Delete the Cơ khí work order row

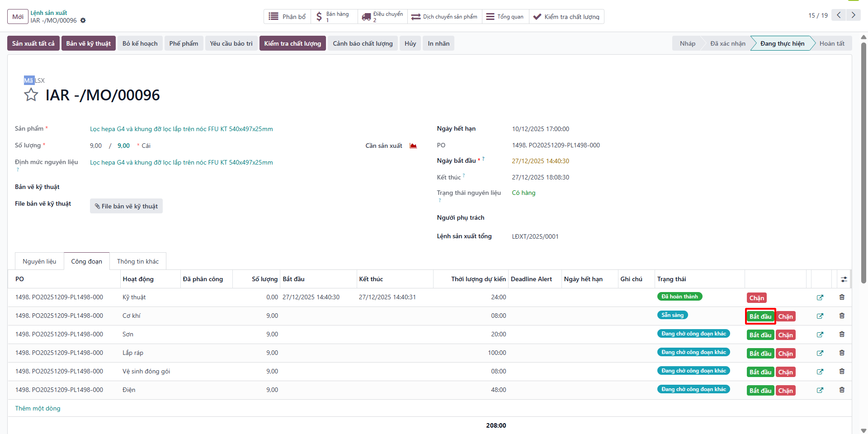coord(842,316)
